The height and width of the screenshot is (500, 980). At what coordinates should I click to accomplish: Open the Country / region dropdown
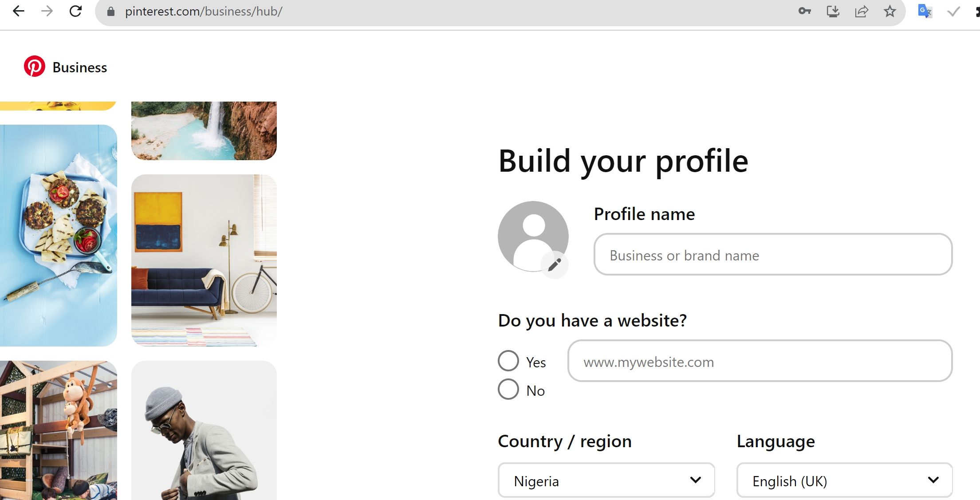click(606, 480)
